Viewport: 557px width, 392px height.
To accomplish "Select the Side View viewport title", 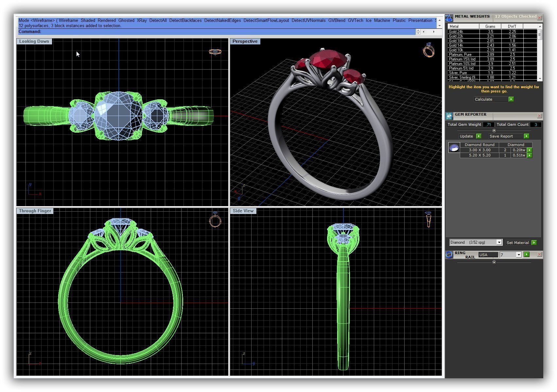I will [243, 211].
